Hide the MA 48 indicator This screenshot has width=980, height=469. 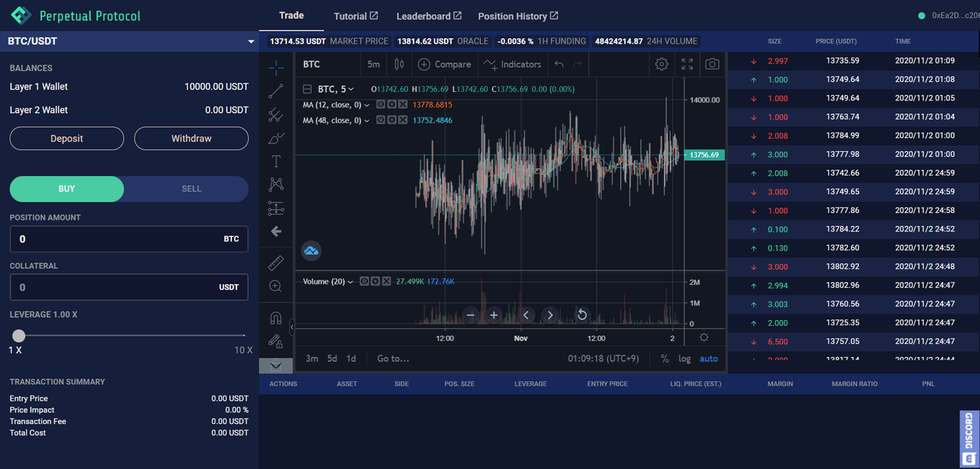coord(381,120)
